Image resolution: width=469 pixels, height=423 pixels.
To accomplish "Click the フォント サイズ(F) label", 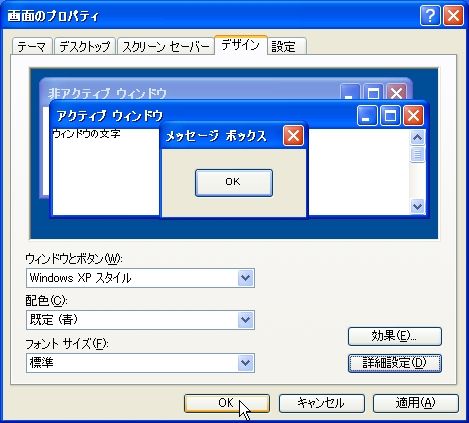I will (67, 344).
